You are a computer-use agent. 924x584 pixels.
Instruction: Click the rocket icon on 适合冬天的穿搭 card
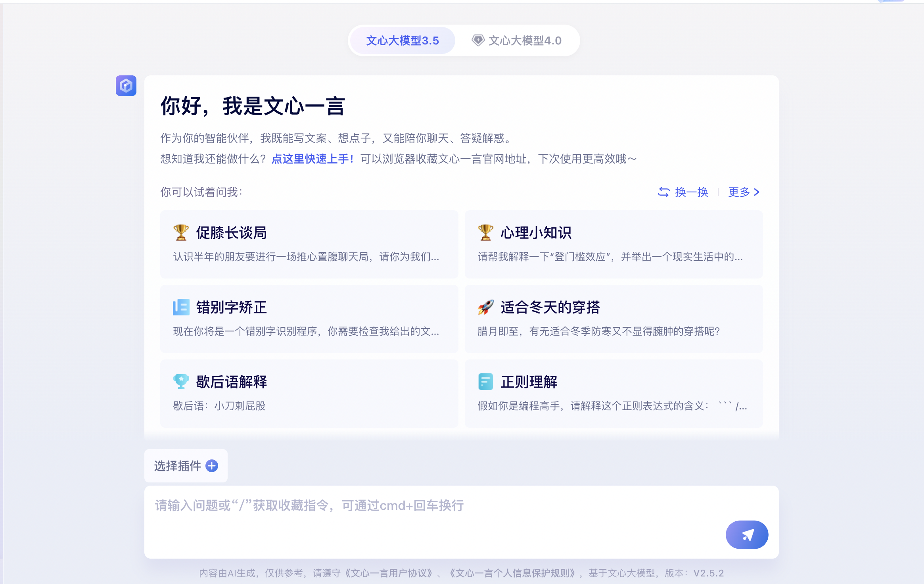tap(486, 307)
